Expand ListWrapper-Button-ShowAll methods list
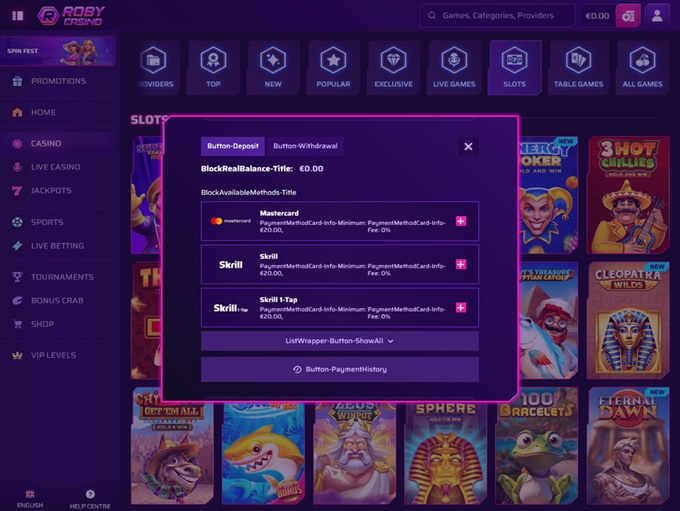 [339, 341]
